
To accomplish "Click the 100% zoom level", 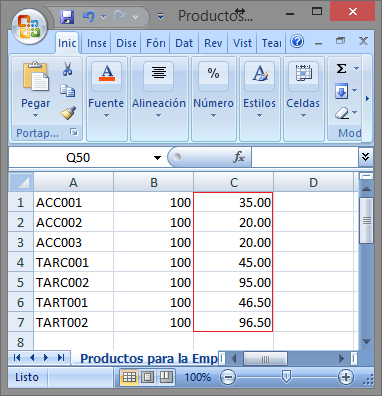I will (197, 377).
